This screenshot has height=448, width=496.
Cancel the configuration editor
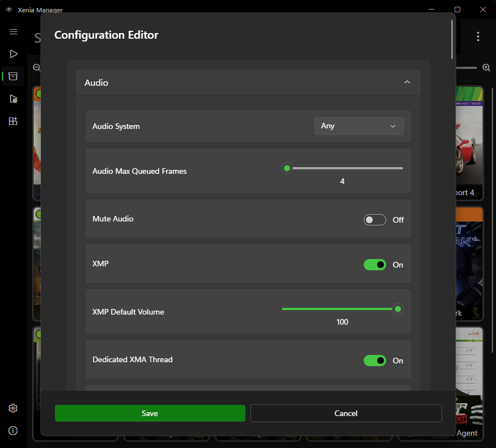(x=346, y=413)
